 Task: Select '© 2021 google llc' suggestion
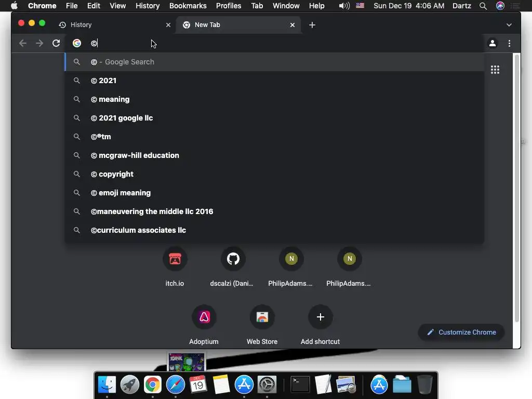coord(274,118)
